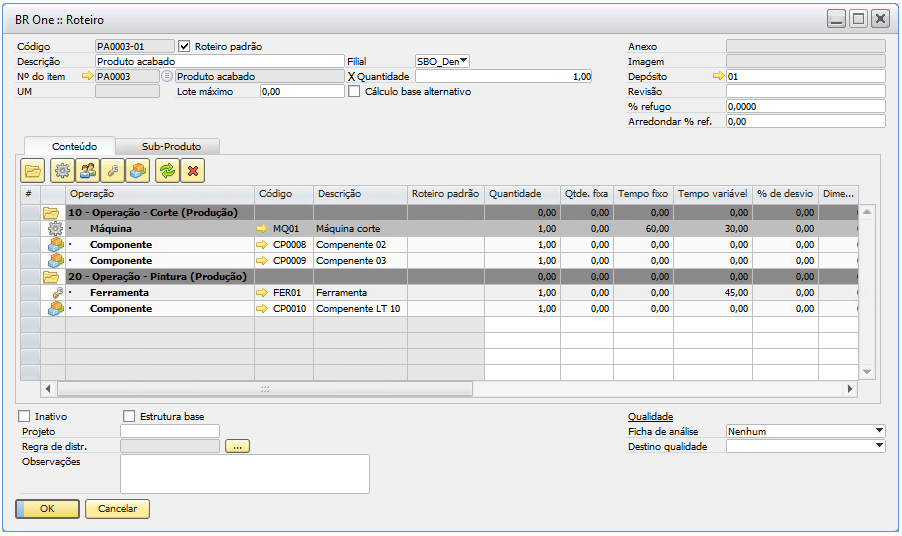
Task: Follow the link arrow for CP0008
Action: click(x=262, y=244)
